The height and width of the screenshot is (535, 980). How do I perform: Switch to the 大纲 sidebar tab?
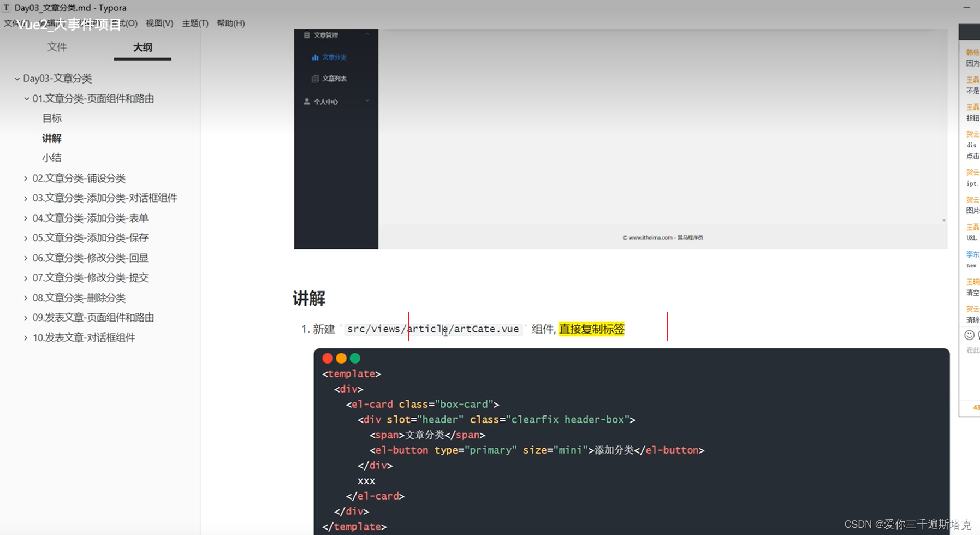142,47
